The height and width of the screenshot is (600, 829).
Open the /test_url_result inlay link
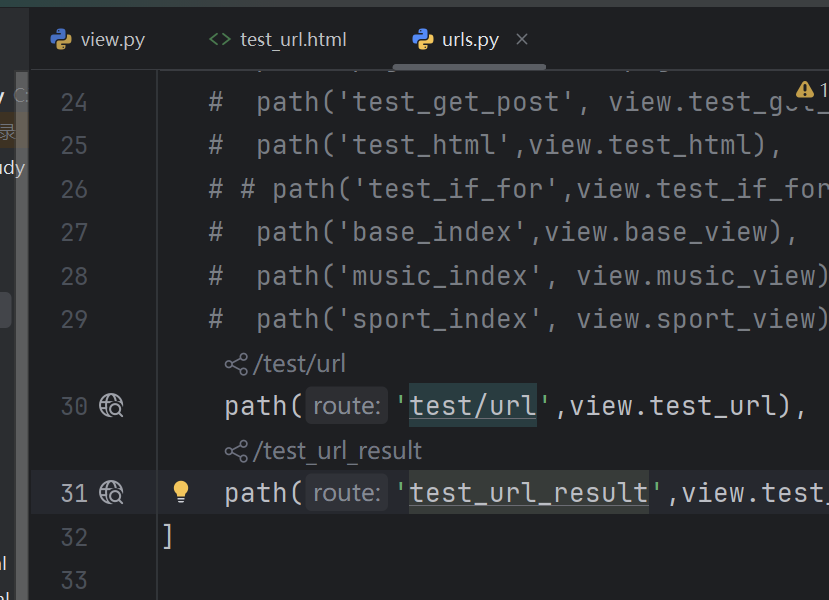337,451
